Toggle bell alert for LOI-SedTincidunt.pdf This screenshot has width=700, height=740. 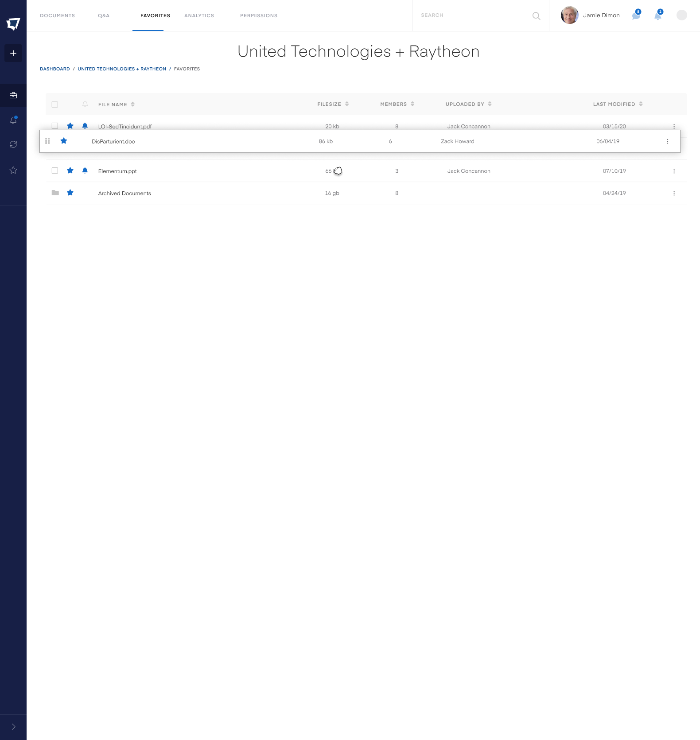[x=85, y=126]
